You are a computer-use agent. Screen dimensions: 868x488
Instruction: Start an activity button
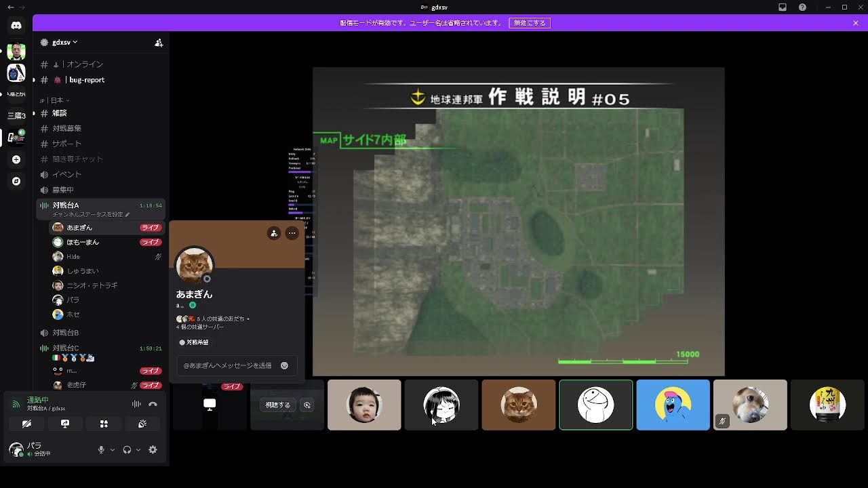click(104, 424)
